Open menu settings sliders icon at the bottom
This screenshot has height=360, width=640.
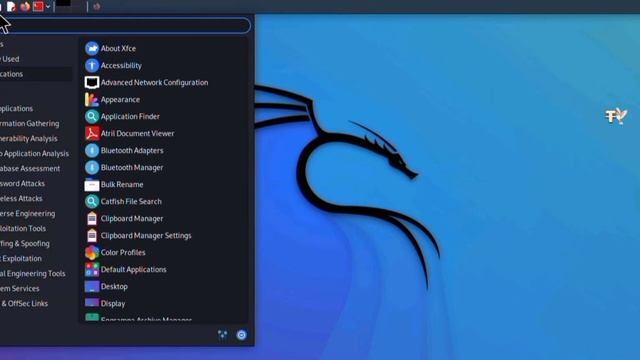[222, 335]
